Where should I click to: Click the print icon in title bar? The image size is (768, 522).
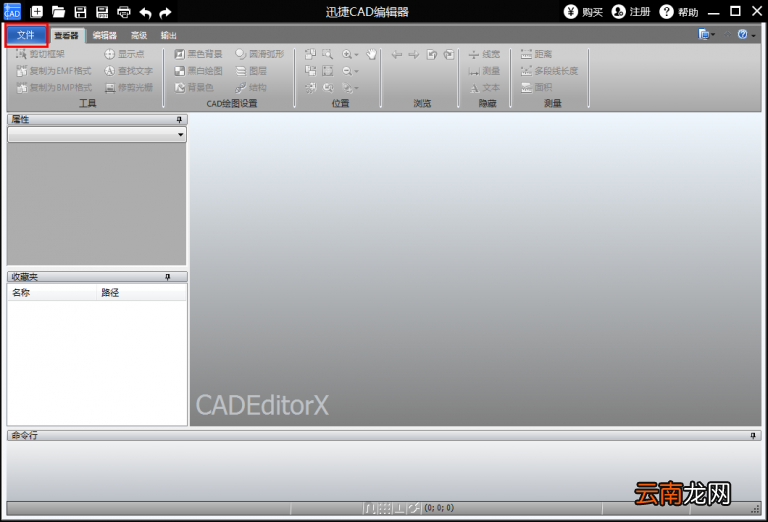124,12
